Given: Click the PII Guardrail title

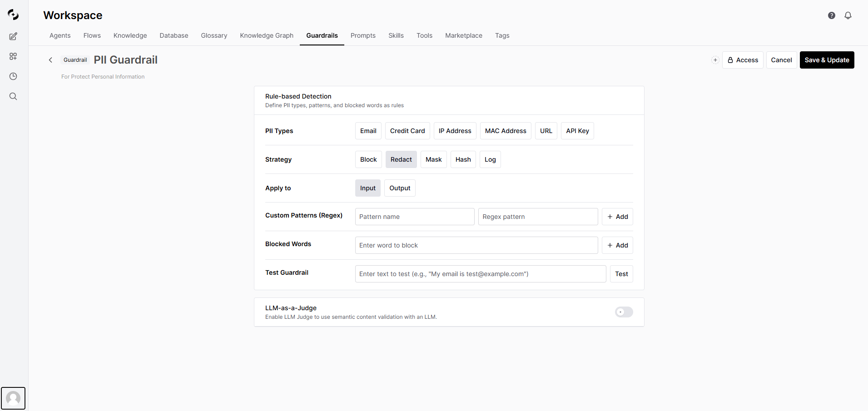Looking at the screenshot, I should point(126,60).
